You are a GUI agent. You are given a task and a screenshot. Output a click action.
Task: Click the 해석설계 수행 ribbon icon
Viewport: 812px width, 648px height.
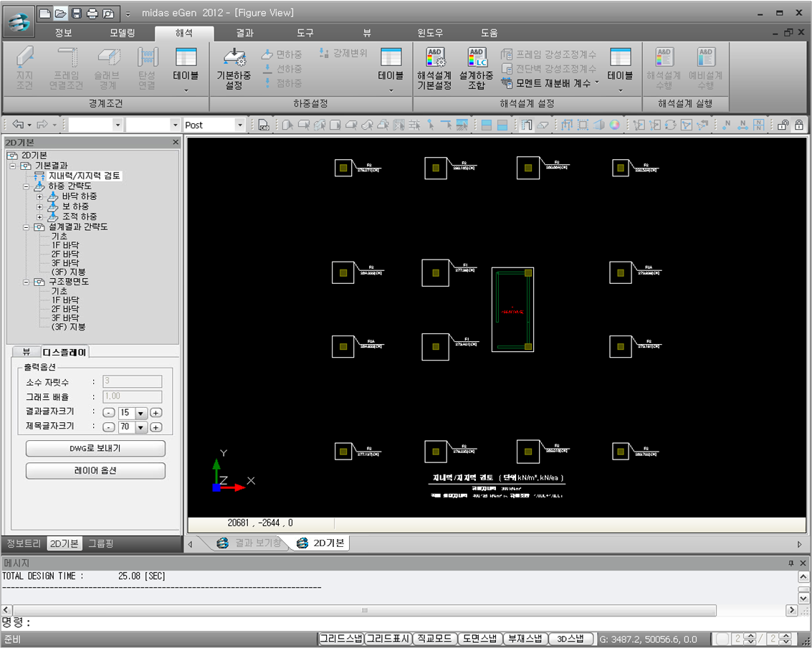pyautogui.click(x=664, y=70)
